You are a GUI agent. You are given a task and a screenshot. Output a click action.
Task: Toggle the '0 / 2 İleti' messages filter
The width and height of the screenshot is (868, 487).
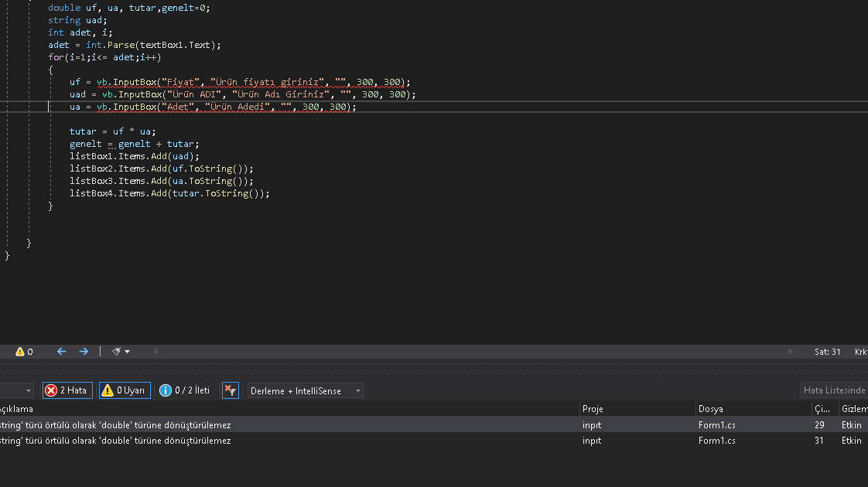tap(185, 390)
